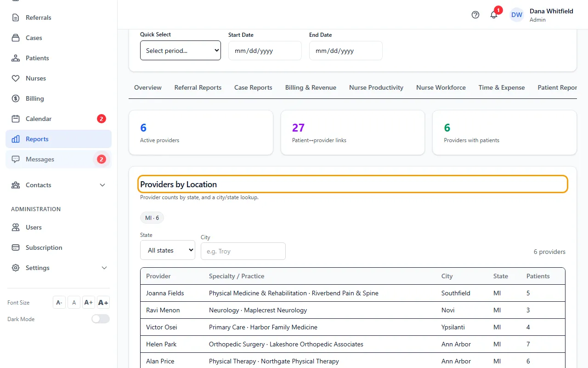Switch to the Nurse Productivity tab
The height and width of the screenshot is (368, 588).
click(x=376, y=87)
